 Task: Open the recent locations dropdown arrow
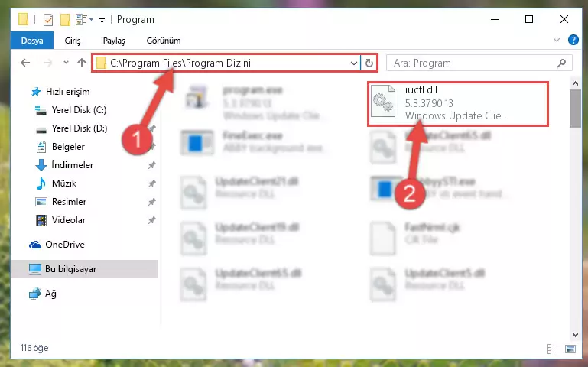[x=66, y=63]
